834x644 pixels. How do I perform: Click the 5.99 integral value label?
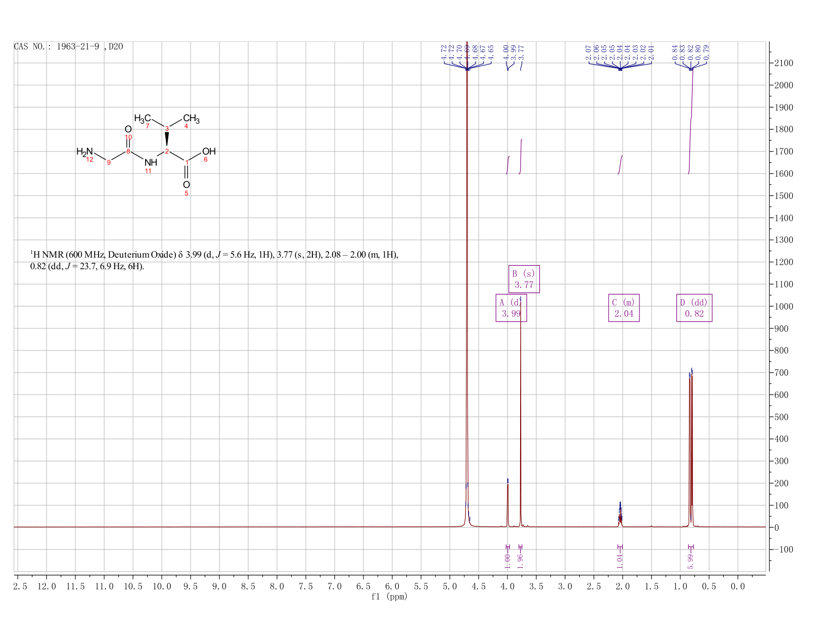[x=691, y=560]
